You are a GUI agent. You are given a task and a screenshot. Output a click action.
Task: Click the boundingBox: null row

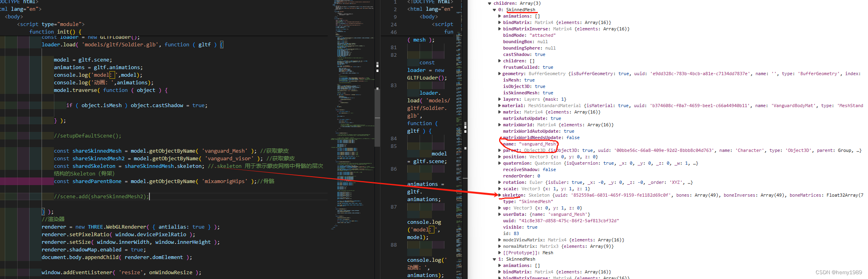[526, 42]
